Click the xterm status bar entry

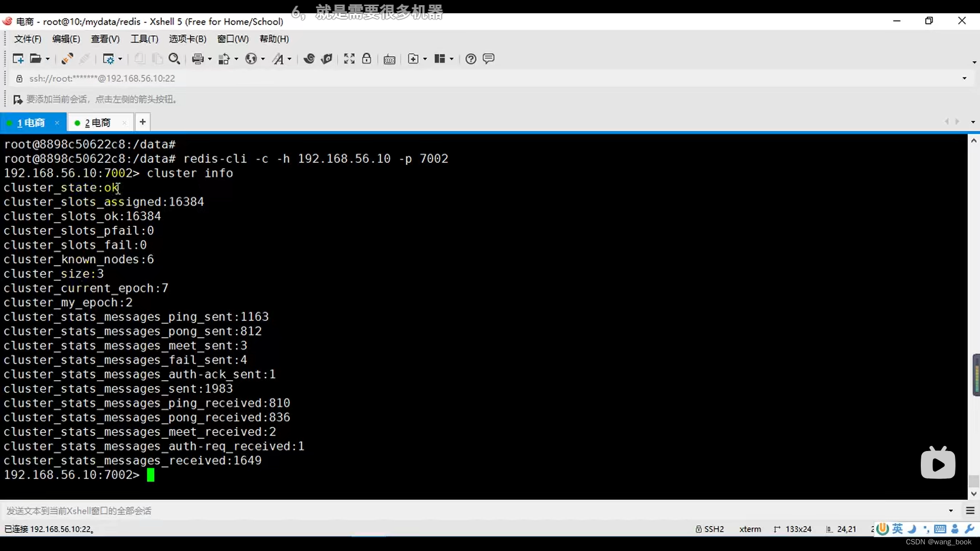[750, 529]
